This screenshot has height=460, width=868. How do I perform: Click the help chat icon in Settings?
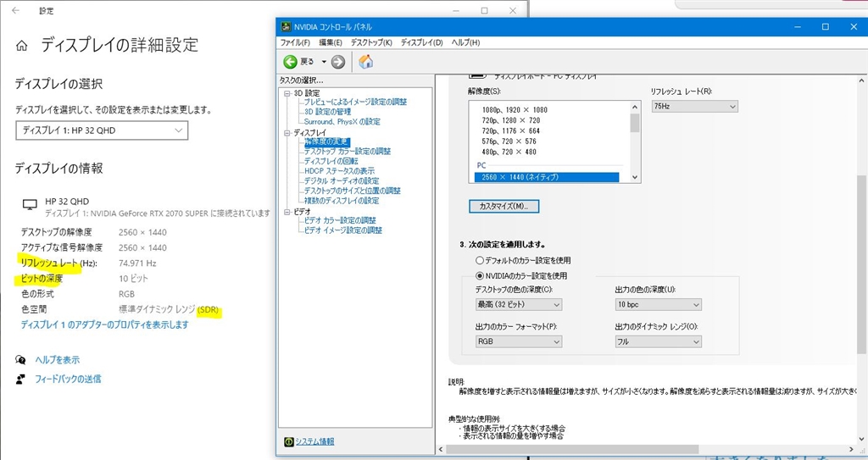(x=20, y=360)
